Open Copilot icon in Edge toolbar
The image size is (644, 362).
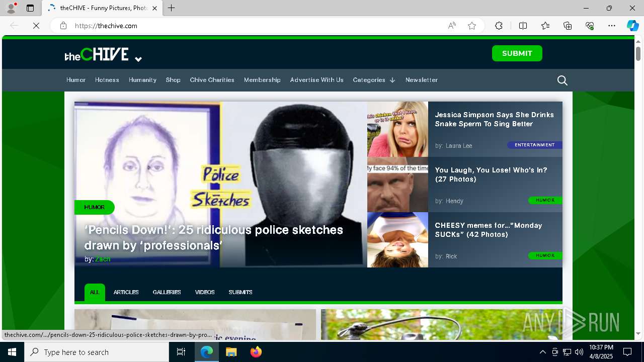point(632,26)
